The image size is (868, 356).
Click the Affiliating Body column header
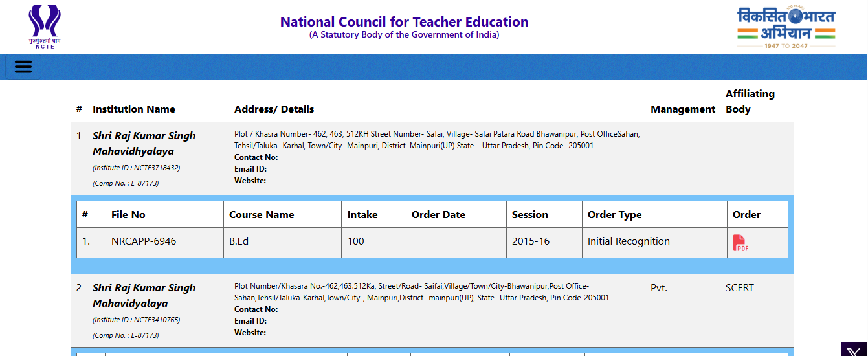(750, 101)
